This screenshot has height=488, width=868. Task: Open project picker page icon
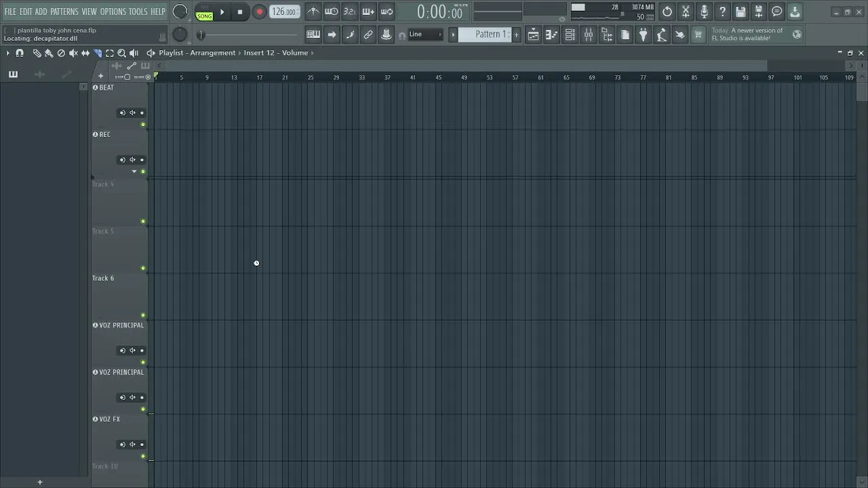click(625, 35)
